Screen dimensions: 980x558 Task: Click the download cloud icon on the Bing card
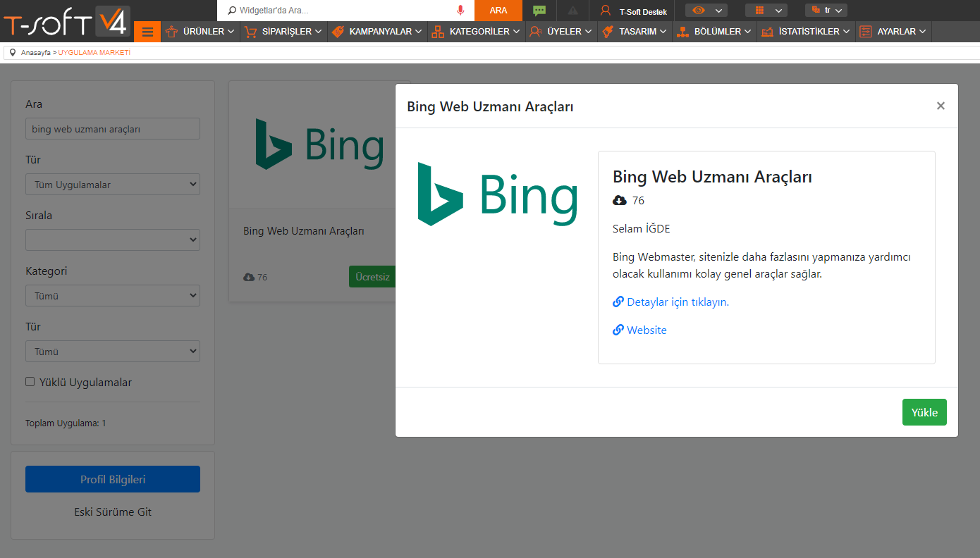click(x=249, y=278)
